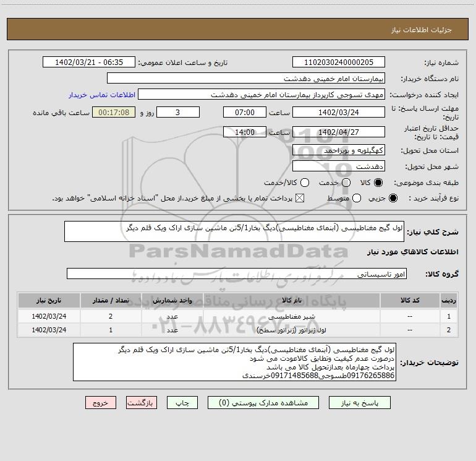Select the کالا/خدمت radio button

305,183
